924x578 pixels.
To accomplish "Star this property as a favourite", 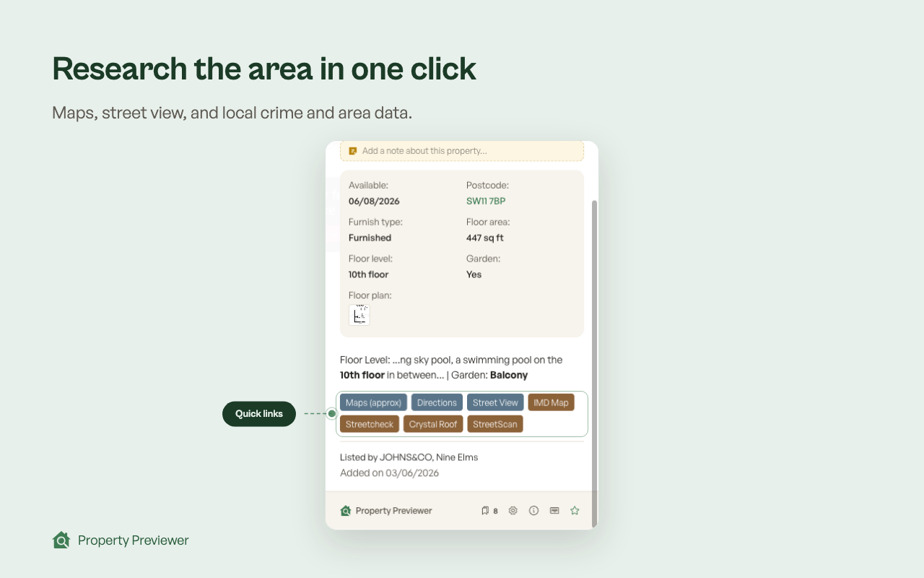I will click(x=575, y=511).
